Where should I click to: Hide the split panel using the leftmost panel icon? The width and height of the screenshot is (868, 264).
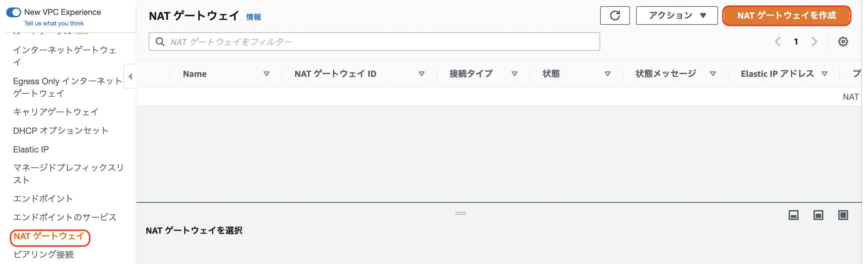[x=793, y=215]
